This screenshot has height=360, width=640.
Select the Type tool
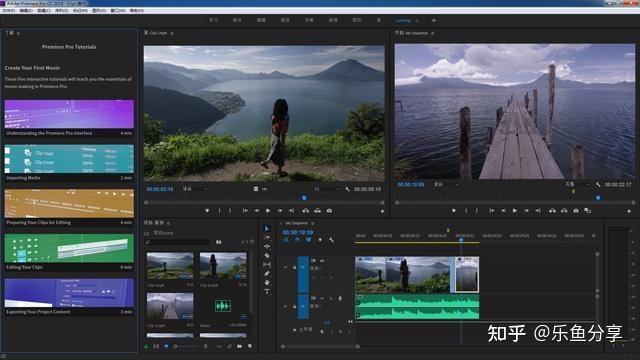[267, 291]
